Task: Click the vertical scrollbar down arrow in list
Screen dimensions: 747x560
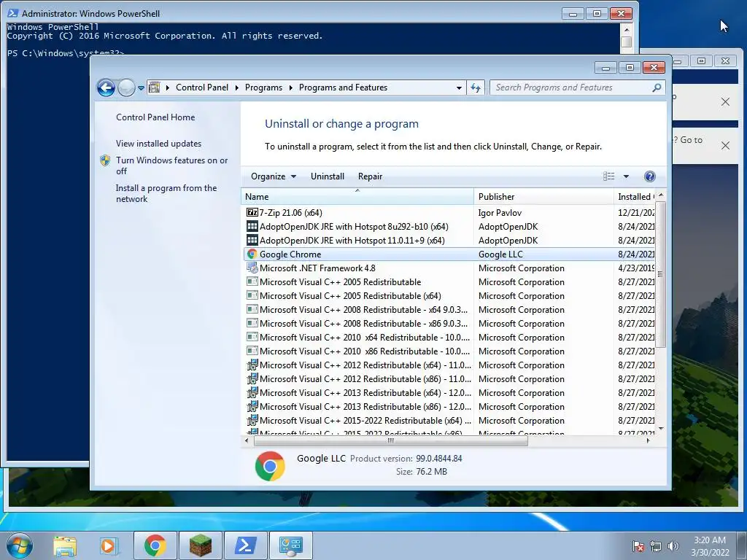Action: (x=661, y=429)
